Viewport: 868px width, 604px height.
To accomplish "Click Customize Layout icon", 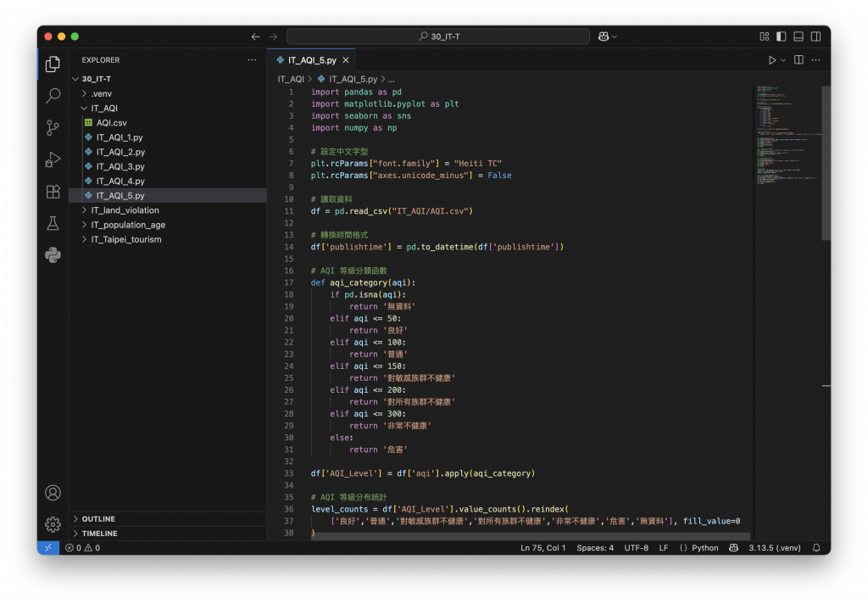I will point(764,36).
